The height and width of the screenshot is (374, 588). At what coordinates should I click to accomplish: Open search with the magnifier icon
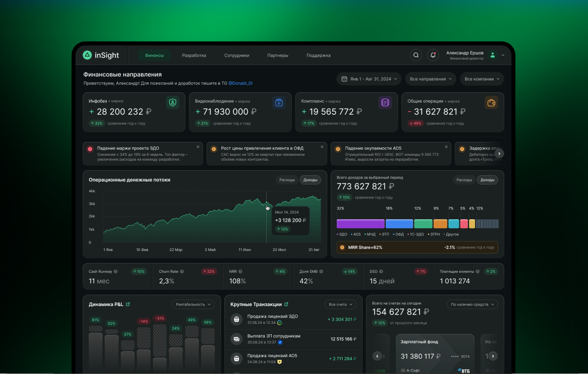(416, 55)
